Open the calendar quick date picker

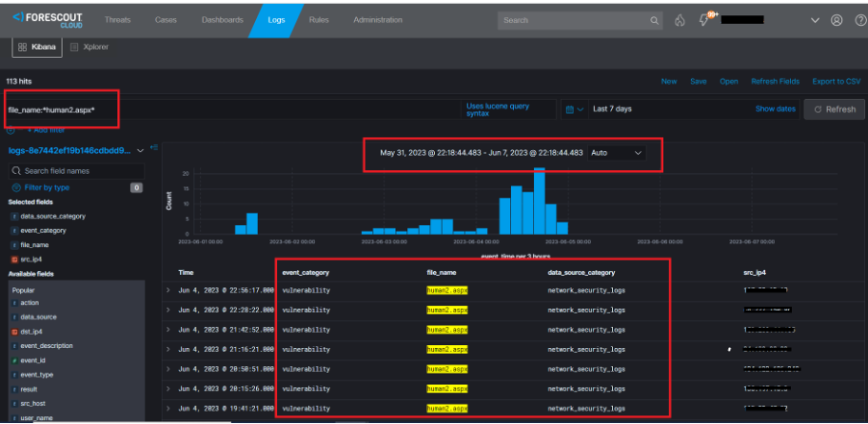[573, 109]
